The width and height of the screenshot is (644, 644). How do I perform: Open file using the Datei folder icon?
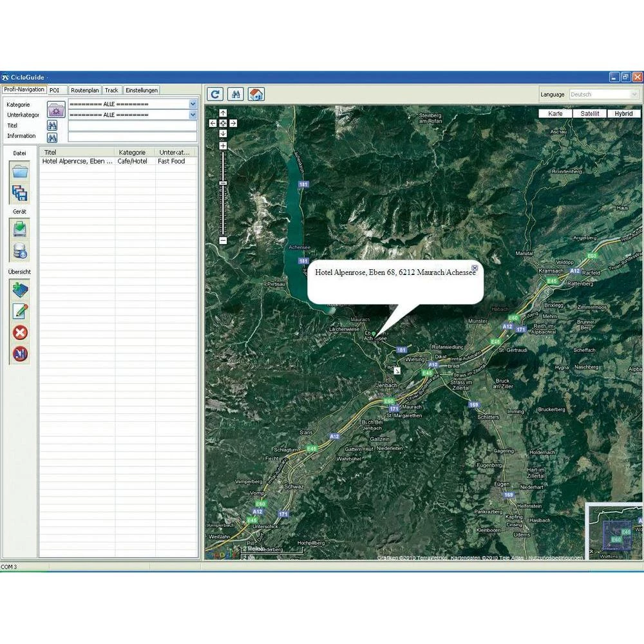click(x=20, y=171)
